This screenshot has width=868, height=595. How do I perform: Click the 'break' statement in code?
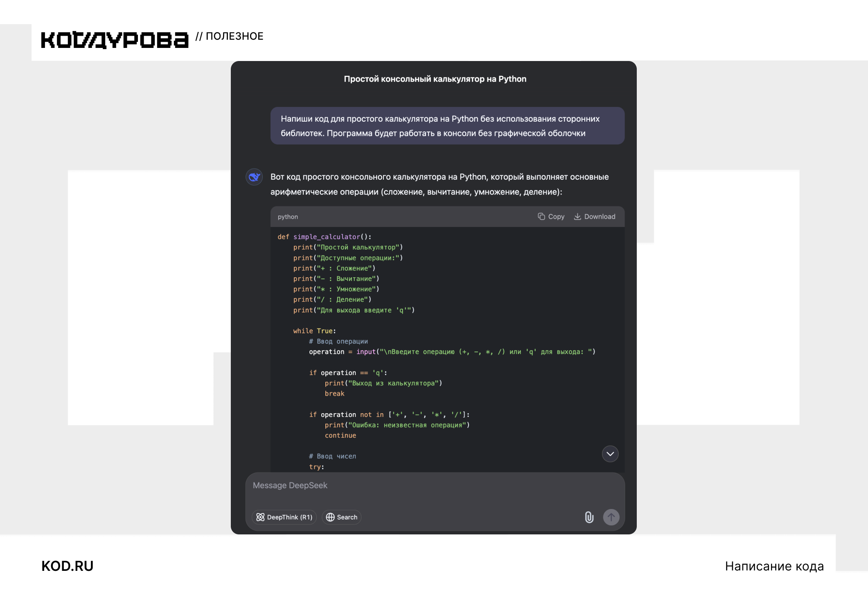pyautogui.click(x=334, y=394)
